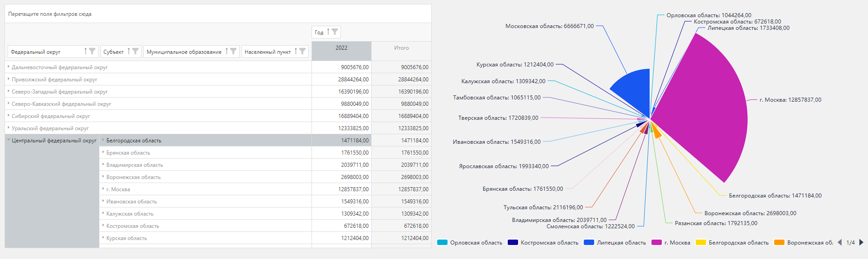Viewport: 868px width, 259px height.
Task: Expand Белгородская область row
Action: point(103,140)
